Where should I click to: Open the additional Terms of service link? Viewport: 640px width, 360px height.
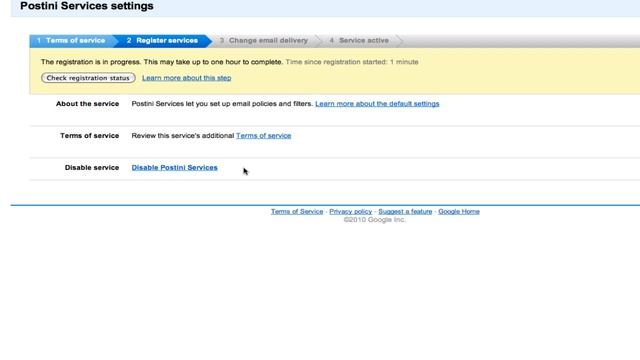click(x=263, y=136)
